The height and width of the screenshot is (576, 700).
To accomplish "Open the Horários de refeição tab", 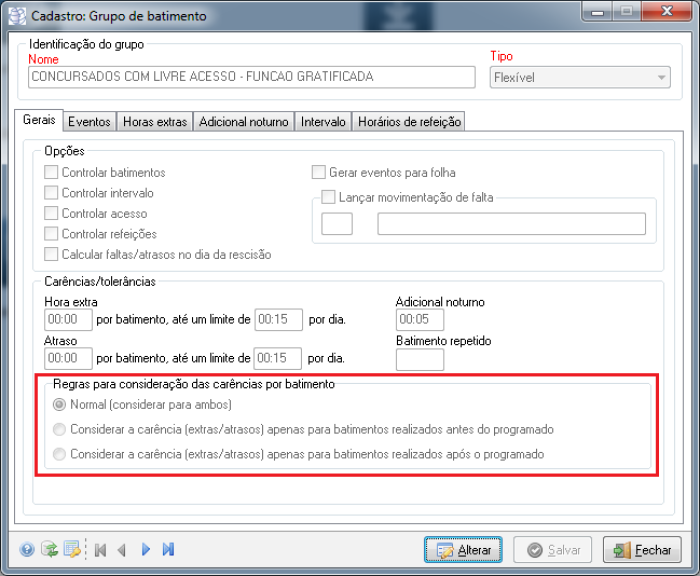I will (x=409, y=122).
